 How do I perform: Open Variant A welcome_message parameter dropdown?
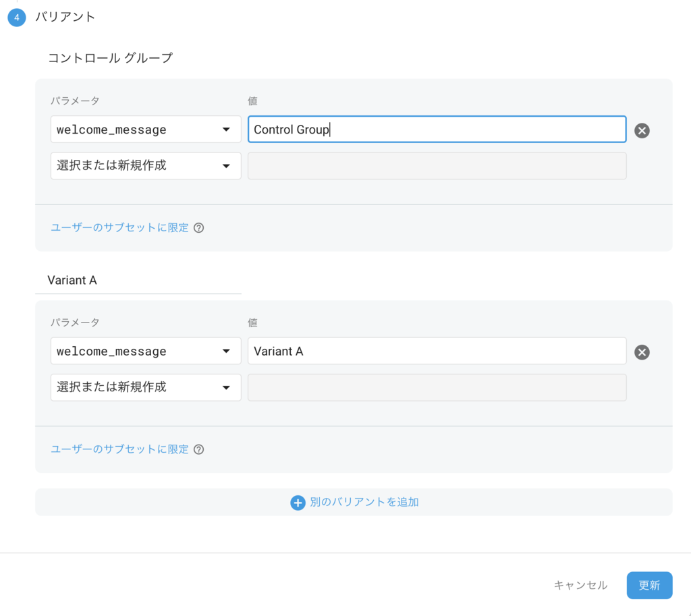click(146, 352)
